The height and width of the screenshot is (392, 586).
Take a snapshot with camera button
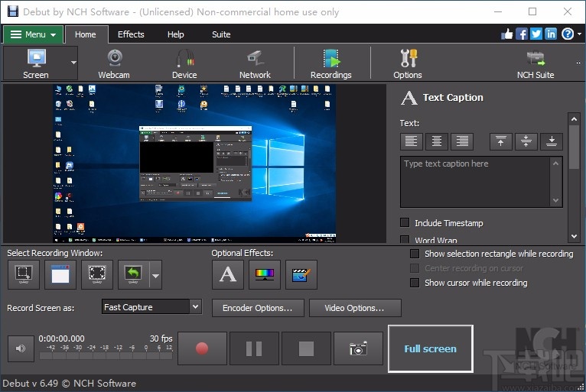coord(358,348)
